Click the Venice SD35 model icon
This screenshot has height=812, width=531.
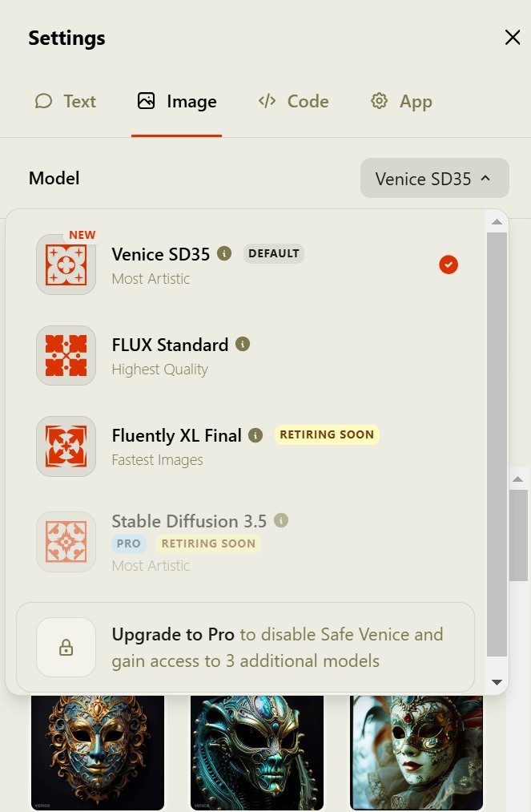tap(66, 265)
